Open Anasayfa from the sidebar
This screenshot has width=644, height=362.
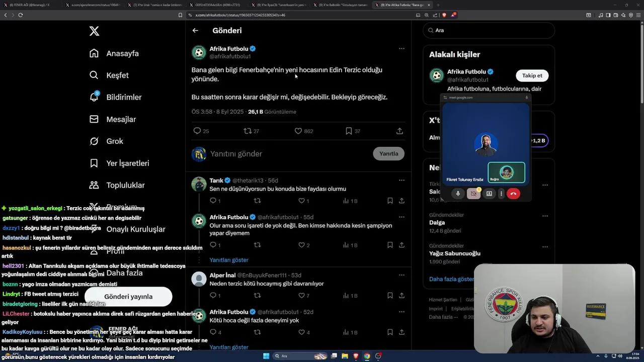tap(114, 53)
